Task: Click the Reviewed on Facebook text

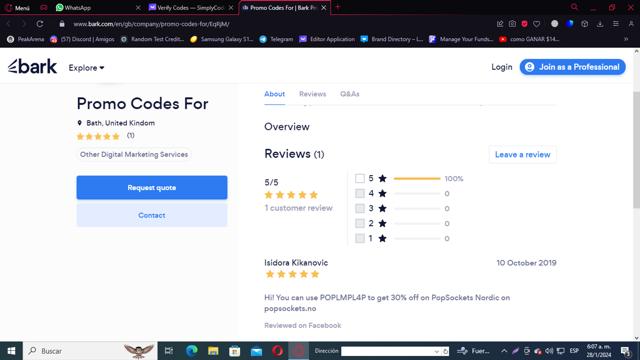Action: 302,325
